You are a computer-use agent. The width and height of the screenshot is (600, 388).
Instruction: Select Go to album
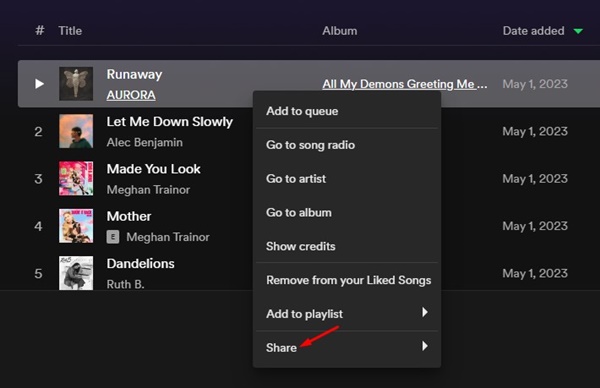(x=347, y=212)
